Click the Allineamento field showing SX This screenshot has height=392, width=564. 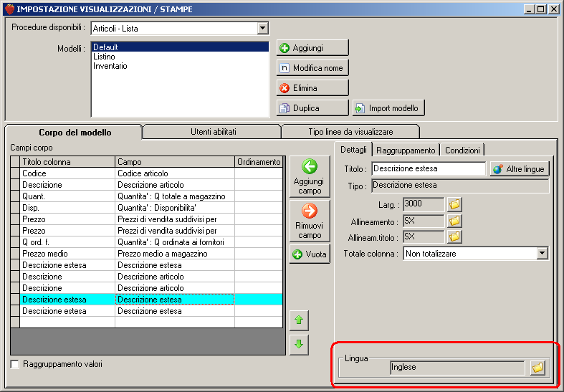pyautogui.click(x=424, y=221)
